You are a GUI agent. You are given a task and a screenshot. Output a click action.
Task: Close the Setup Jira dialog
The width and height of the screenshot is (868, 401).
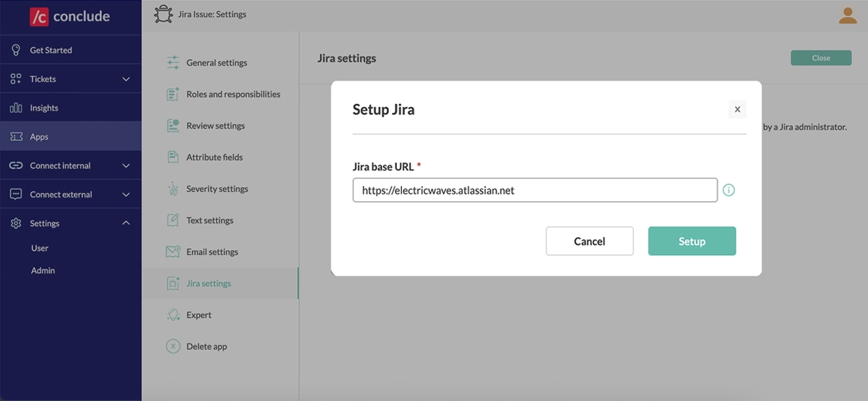click(x=737, y=110)
